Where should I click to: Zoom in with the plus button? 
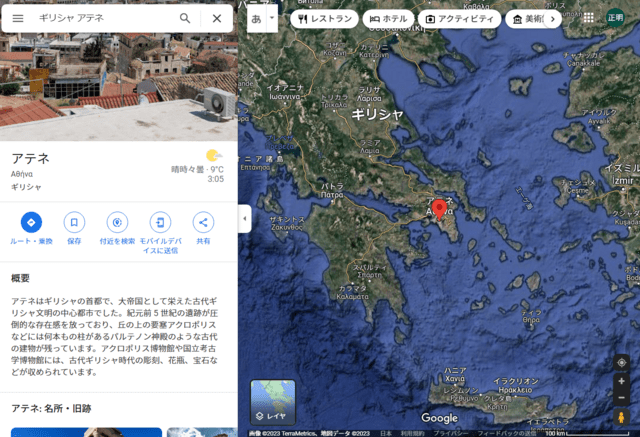point(622,381)
